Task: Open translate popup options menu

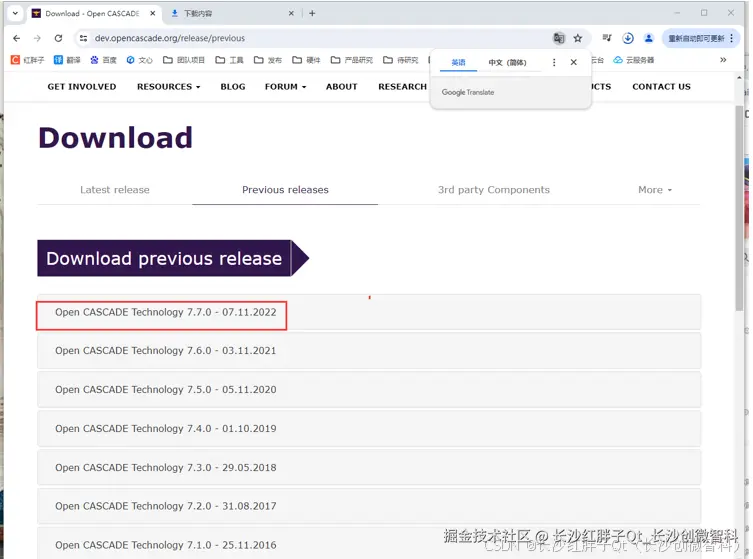Action: [554, 62]
